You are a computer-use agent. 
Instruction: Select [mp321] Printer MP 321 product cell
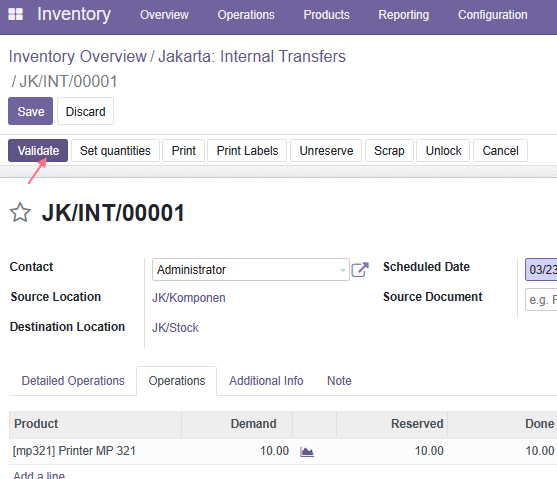point(95,451)
